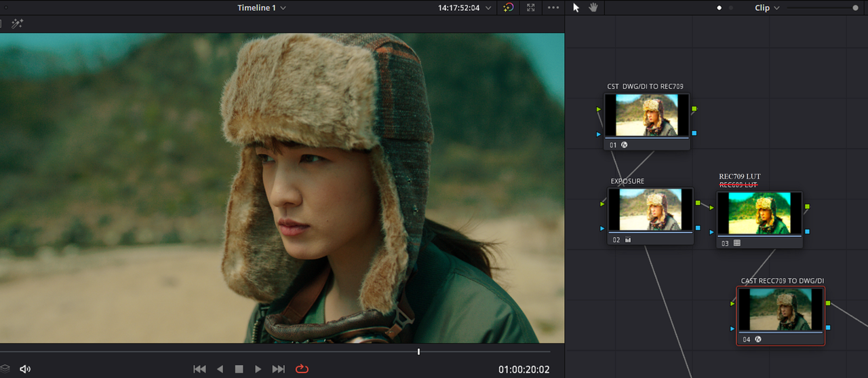Play forward

258,369
